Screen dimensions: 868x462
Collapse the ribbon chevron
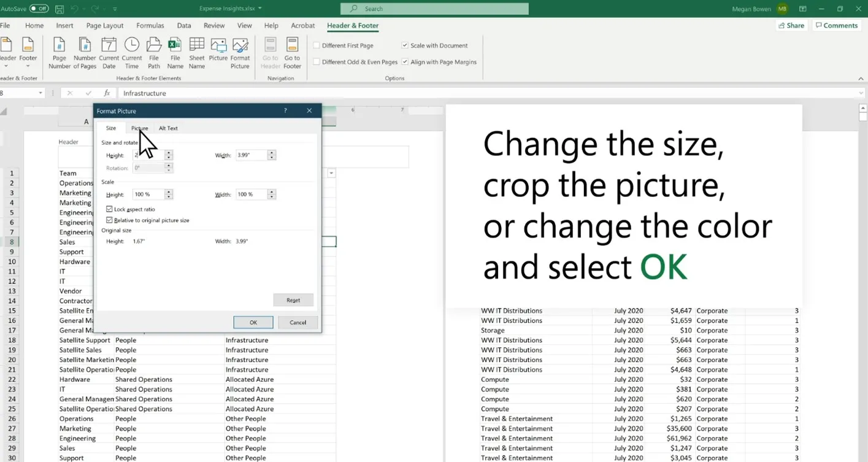(x=861, y=79)
